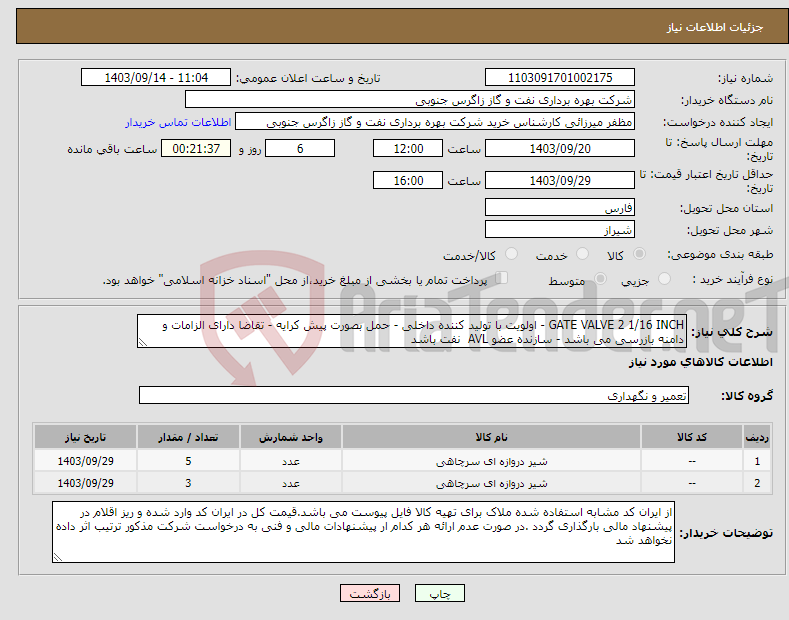Click the unit عدد in row 2

pyautogui.click(x=291, y=483)
